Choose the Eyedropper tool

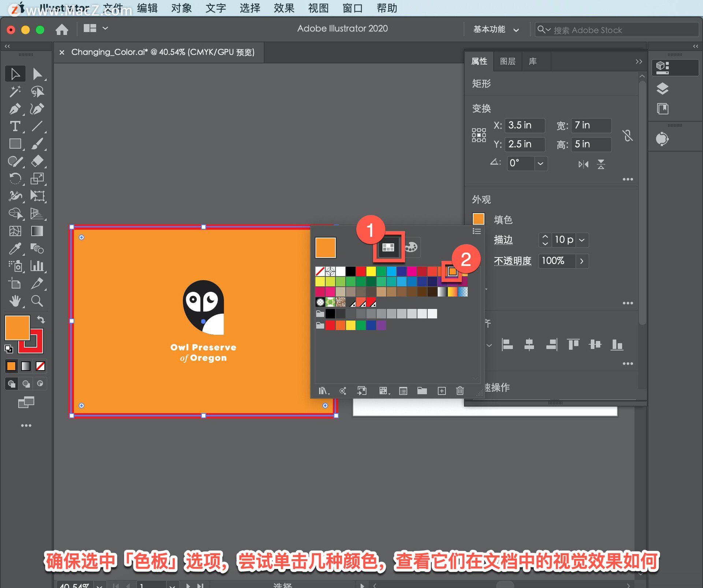15,249
